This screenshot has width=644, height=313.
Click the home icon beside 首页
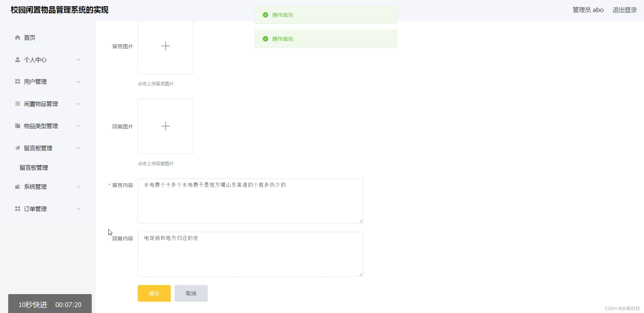click(x=17, y=38)
